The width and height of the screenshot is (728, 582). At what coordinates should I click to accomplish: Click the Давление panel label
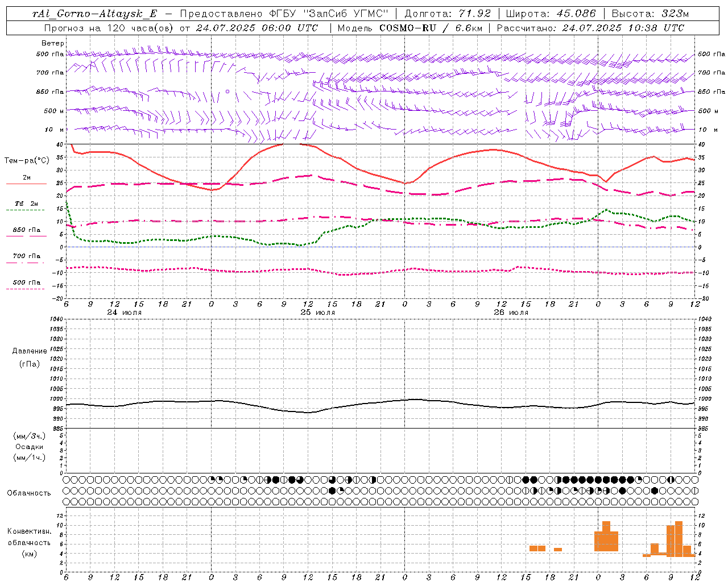coord(30,351)
